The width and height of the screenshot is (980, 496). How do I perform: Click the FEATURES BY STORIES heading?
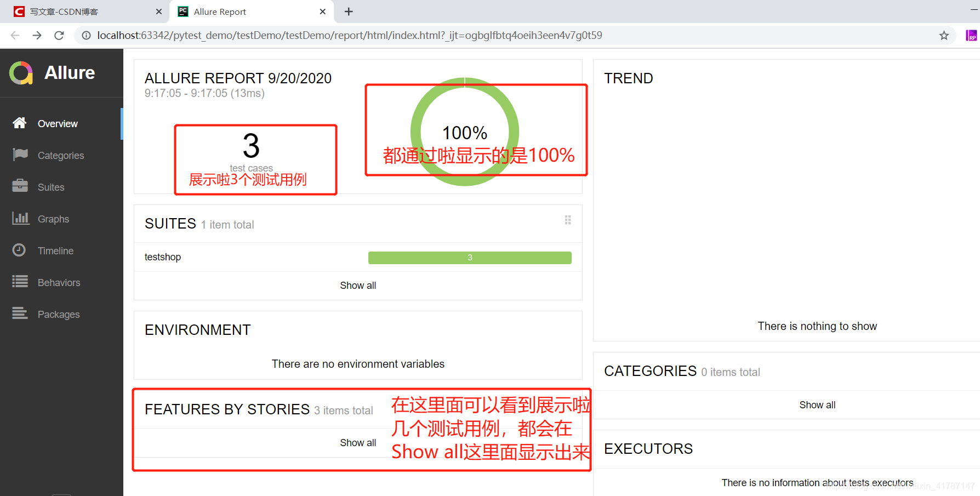(227, 409)
